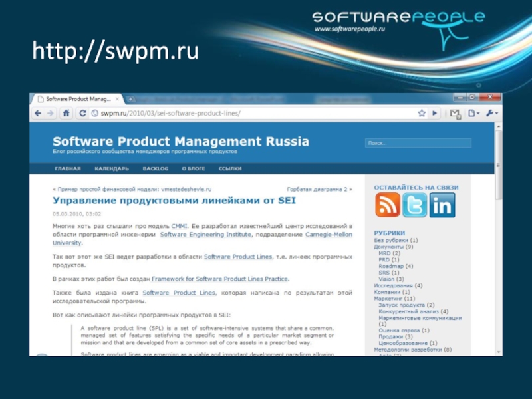The width and height of the screenshot is (532, 399).
Task: Follow the Software Product Lines link after SEI
Action: [238, 257]
